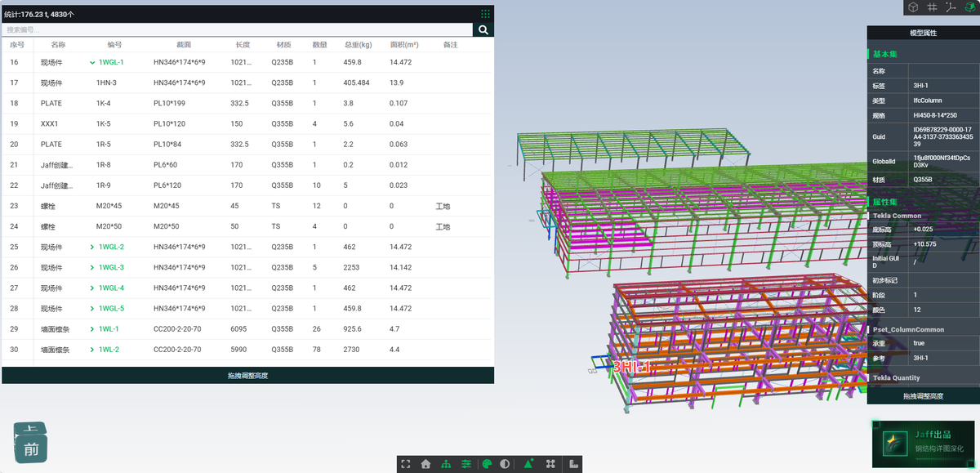Click the 1R-5 number cell
The width and height of the screenshot is (980, 473).
[x=104, y=144]
